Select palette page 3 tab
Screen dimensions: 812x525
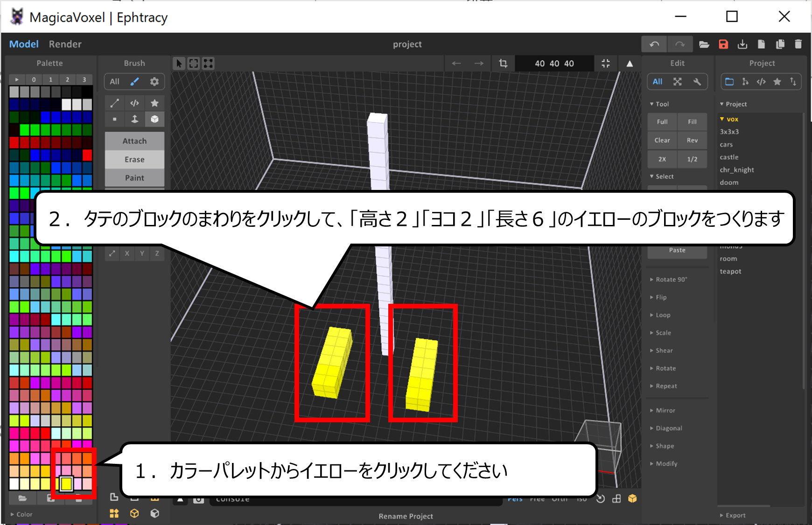(x=84, y=80)
